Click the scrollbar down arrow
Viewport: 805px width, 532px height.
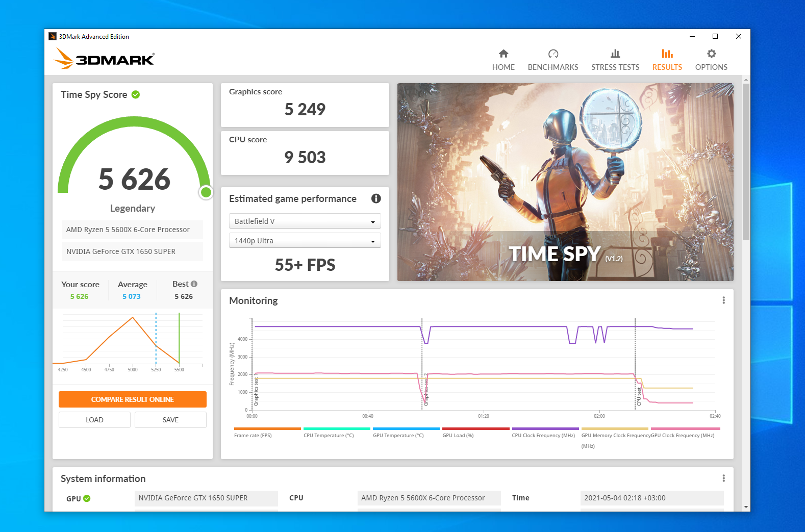click(x=746, y=507)
